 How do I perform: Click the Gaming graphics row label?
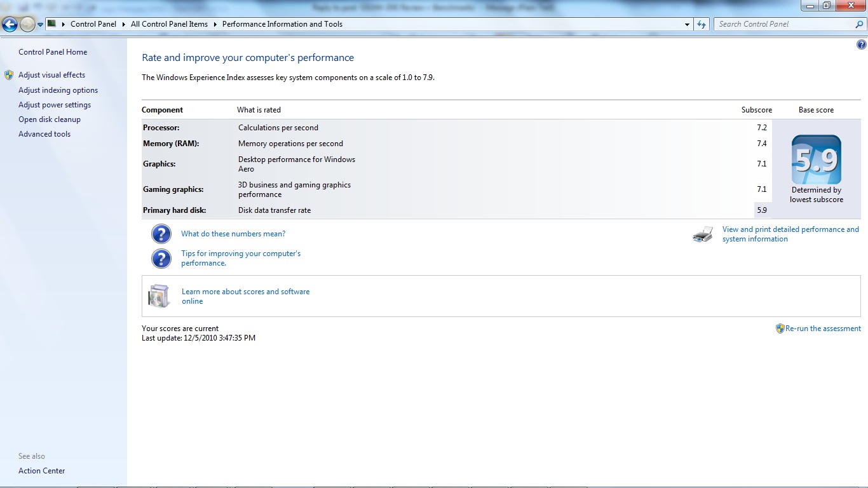(173, 189)
